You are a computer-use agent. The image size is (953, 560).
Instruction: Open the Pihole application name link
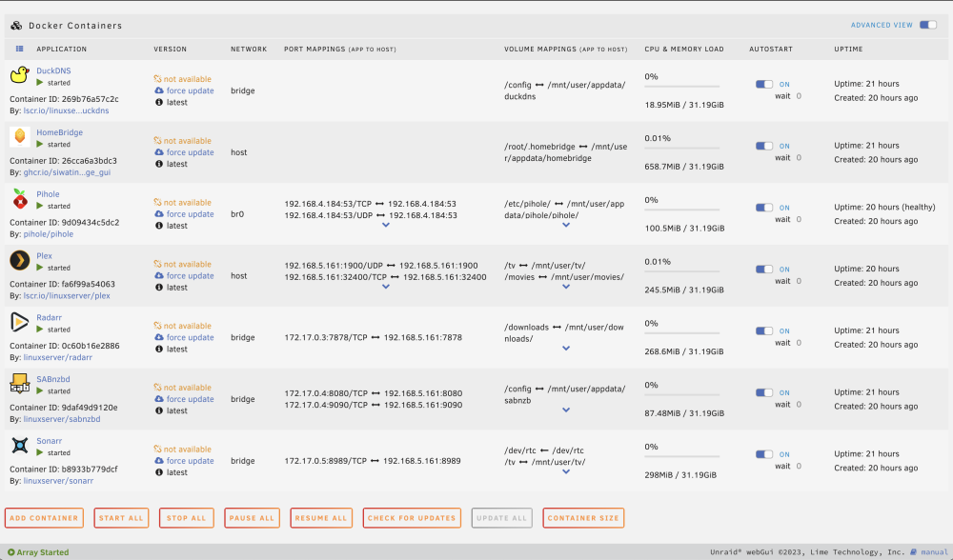48,194
